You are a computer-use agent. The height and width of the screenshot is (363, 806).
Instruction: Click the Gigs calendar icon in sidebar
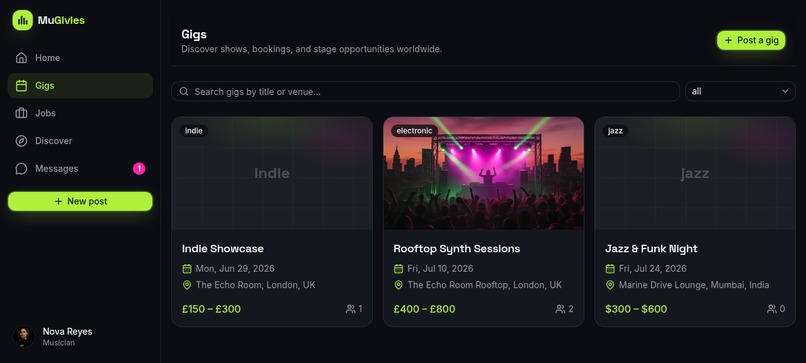click(21, 85)
